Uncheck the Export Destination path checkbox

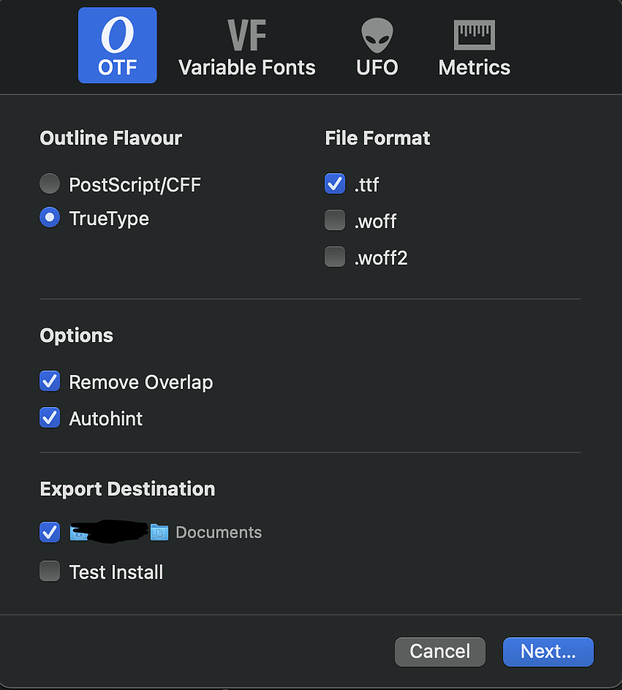pos(50,532)
